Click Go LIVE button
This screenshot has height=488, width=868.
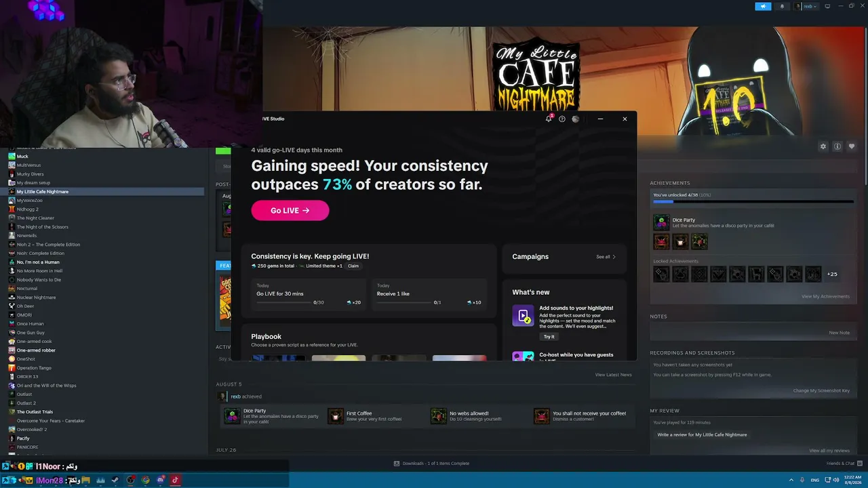[290, 210]
